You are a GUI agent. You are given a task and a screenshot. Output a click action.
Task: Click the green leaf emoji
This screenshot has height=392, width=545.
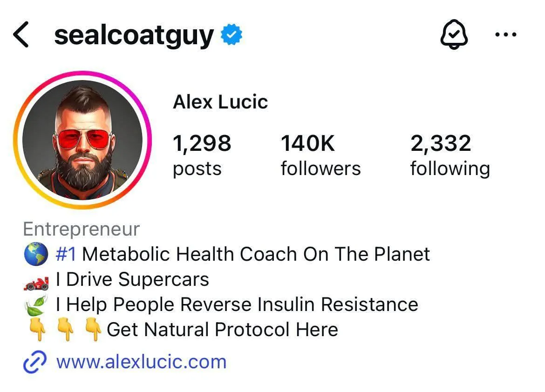click(x=36, y=305)
